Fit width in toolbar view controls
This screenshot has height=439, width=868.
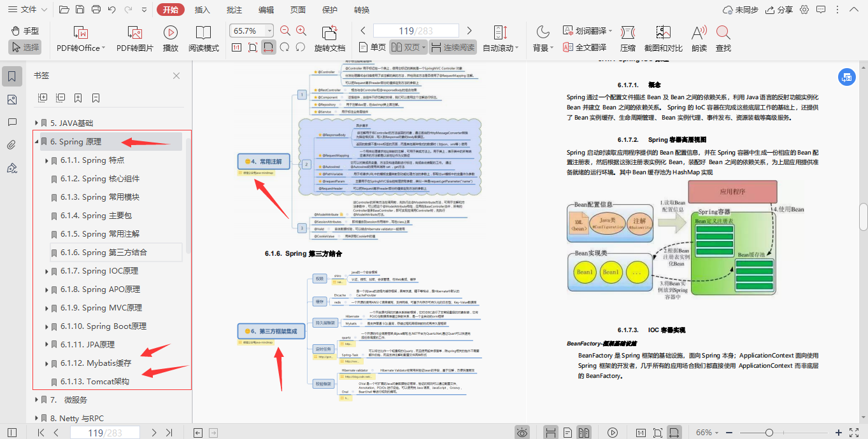269,47
